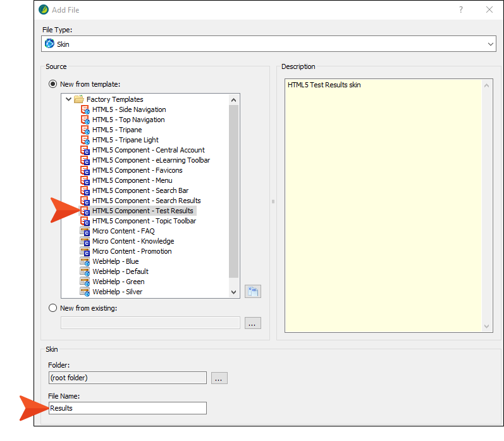
Task: Click the Central Account component icon
Action: pos(85,150)
